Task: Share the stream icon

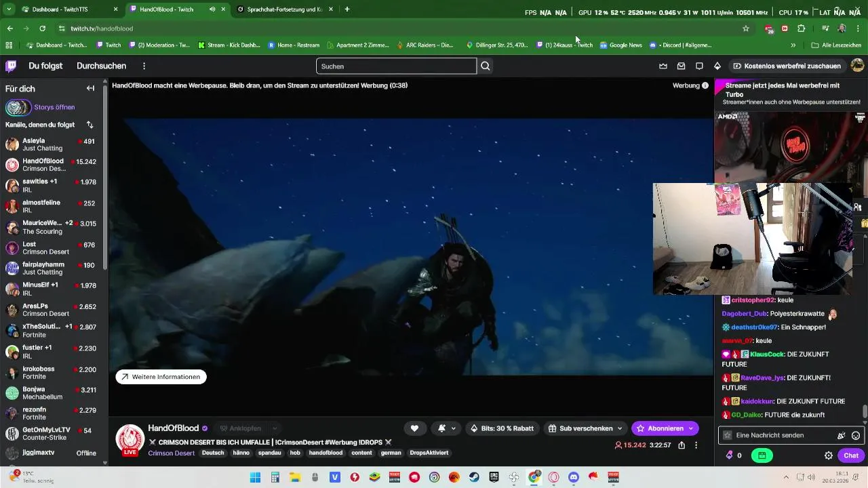Action: click(682, 445)
